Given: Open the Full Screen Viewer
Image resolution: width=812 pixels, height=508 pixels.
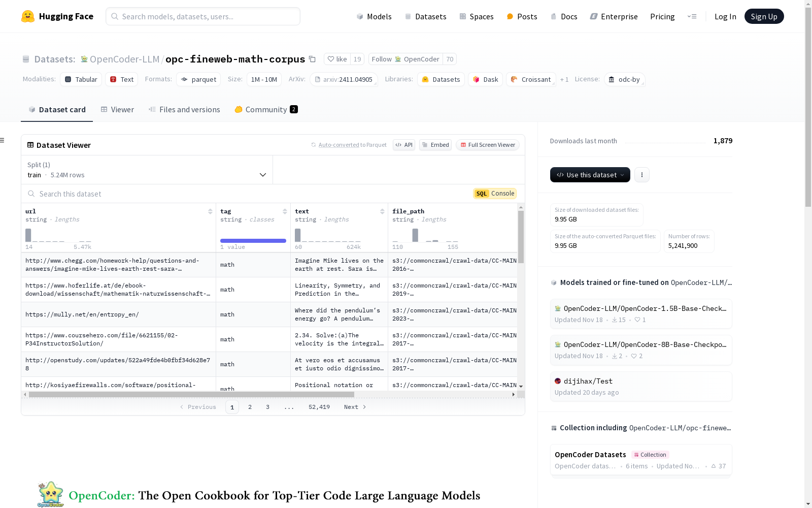Looking at the screenshot, I should [x=488, y=145].
